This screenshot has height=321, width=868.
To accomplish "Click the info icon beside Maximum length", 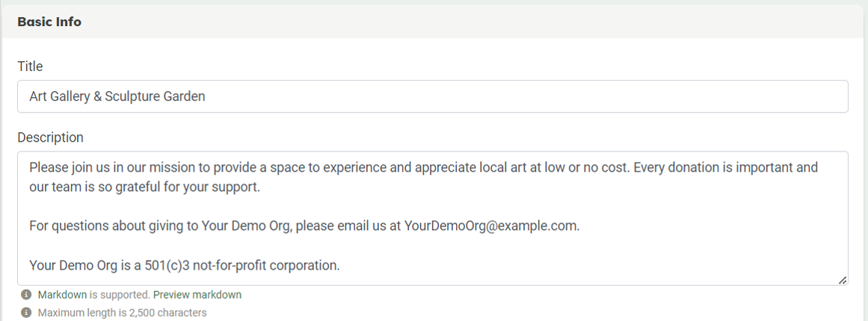I will [26, 313].
